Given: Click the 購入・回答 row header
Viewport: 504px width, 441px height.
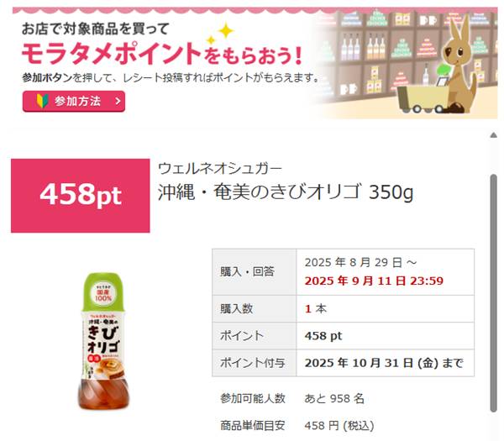Looking at the screenshot, I should click(255, 272).
